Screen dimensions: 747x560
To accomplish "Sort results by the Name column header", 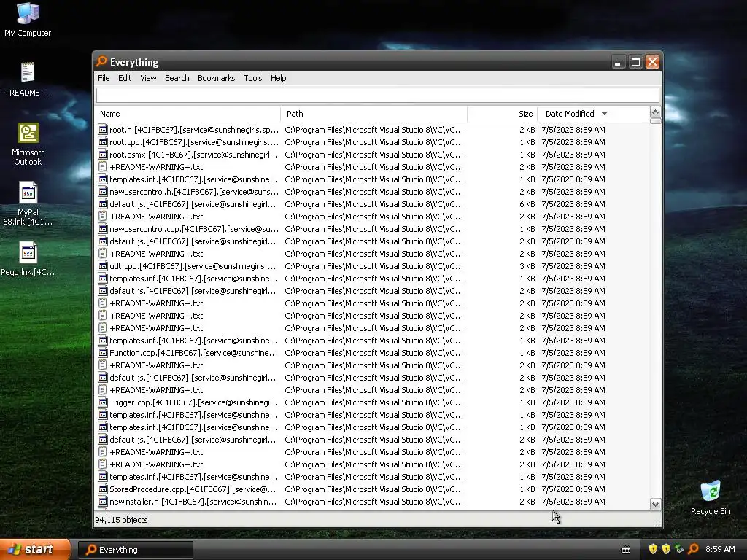I will (x=187, y=114).
